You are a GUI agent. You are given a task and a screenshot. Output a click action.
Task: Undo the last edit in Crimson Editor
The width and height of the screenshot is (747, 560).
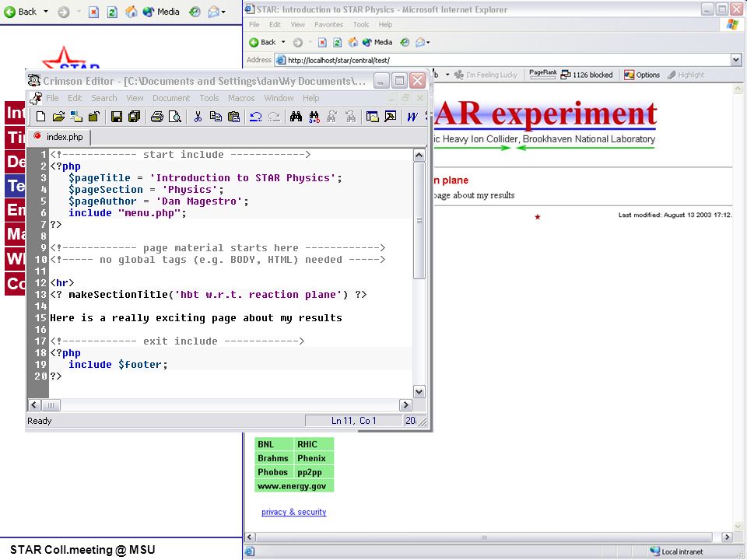tap(256, 116)
